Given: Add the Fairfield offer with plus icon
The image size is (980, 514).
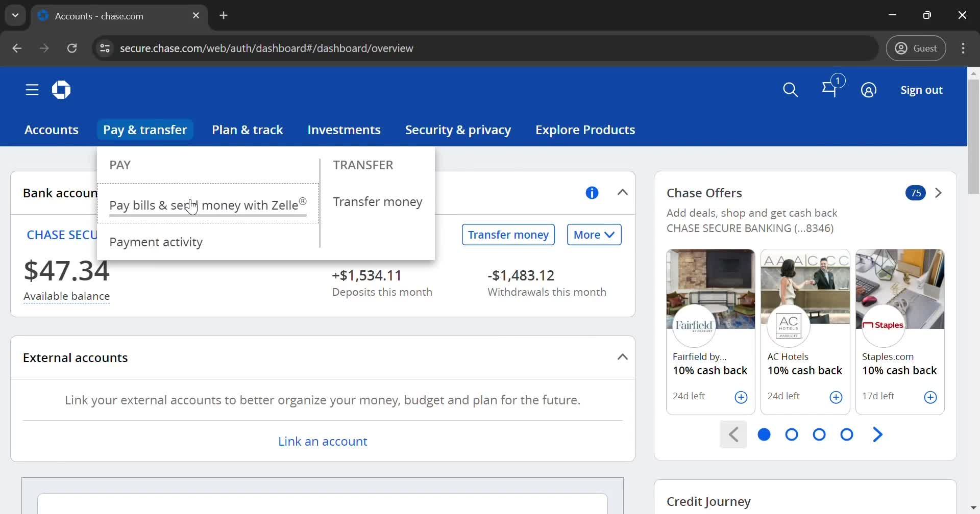Looking at the screenshot, I should (x=741, y=397).
